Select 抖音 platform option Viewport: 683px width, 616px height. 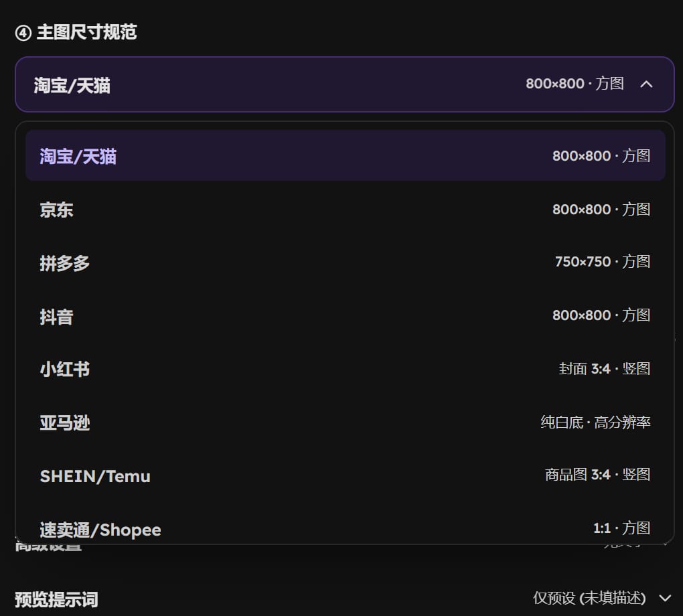tap(345, 316)
